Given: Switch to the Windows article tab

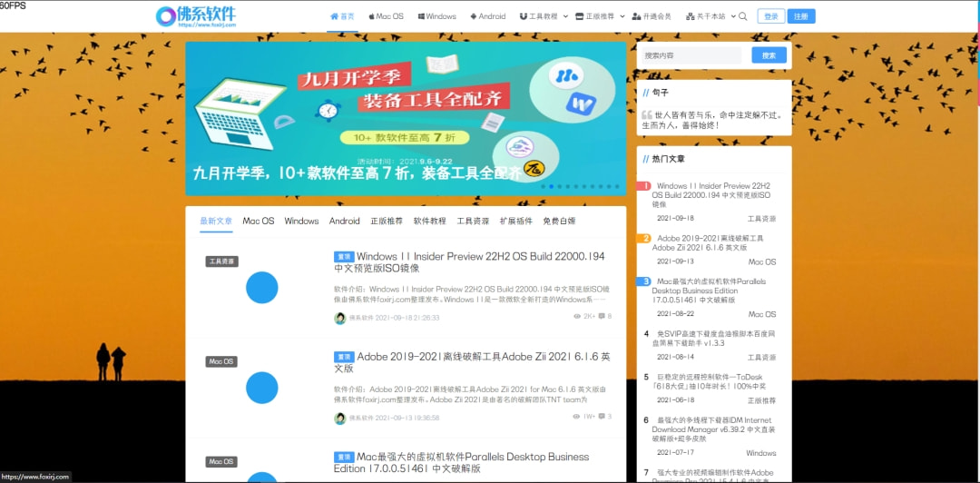Looking at the screenshot, I should pos(301,221).
